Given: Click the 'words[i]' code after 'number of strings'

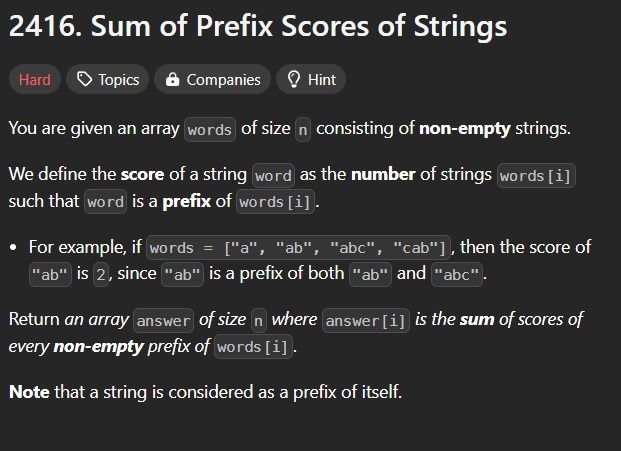Looking at the screenshot, I should tap(536, 175).
